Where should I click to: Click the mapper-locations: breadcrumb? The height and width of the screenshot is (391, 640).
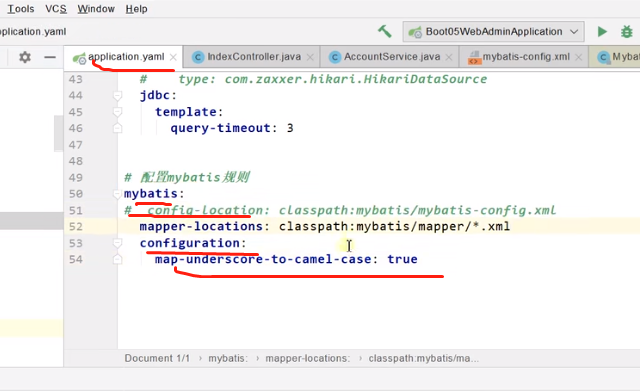click(x=308, y=358)
